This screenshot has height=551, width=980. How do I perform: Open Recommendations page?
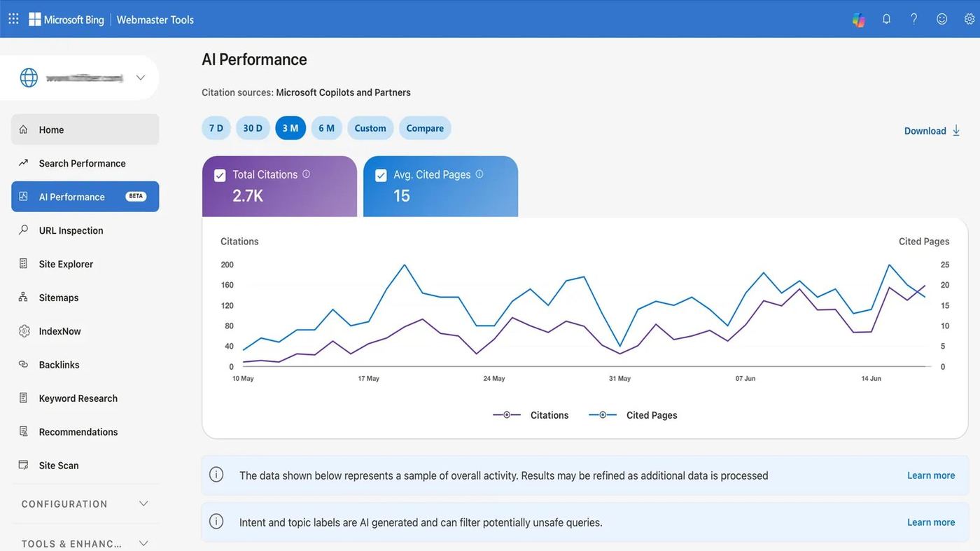[x=85, y=432]
